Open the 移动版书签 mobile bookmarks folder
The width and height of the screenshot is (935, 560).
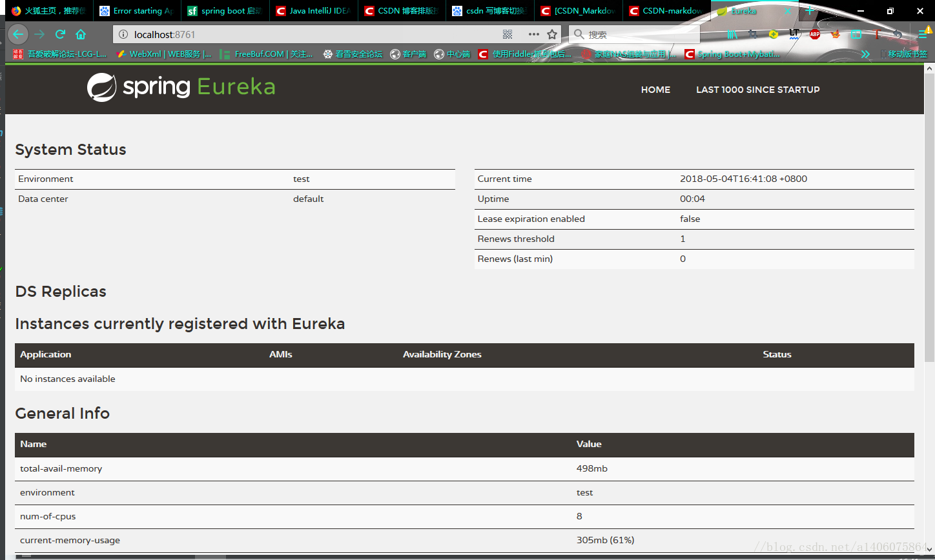pyautogui.click(x=903, y=54)
